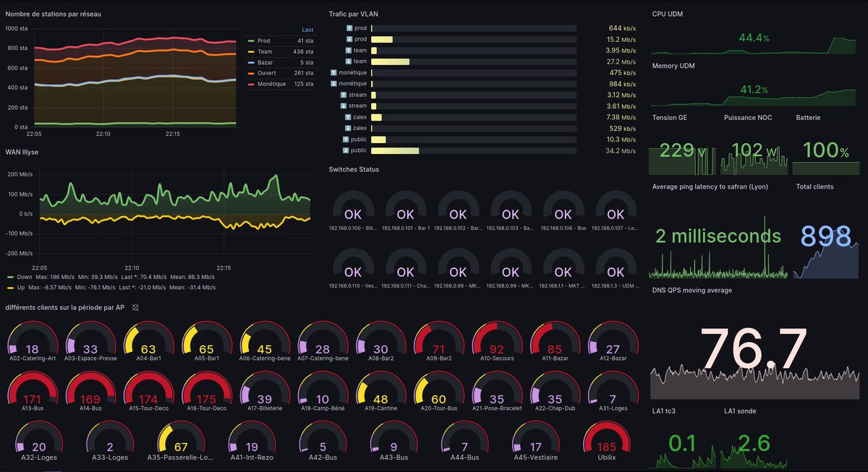Click the 898 total clients value

click(x=826, y=236)
